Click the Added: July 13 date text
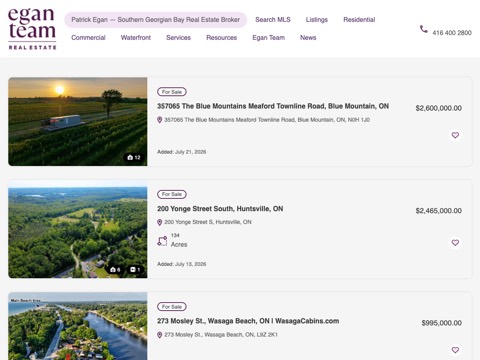Viewport: 480px width, 360px height. pos(182,264)
